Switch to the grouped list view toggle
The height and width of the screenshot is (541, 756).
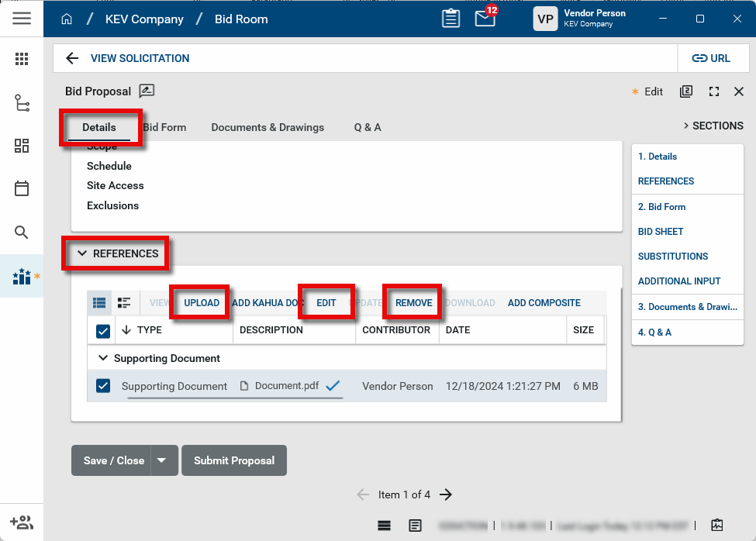[124, 303]
